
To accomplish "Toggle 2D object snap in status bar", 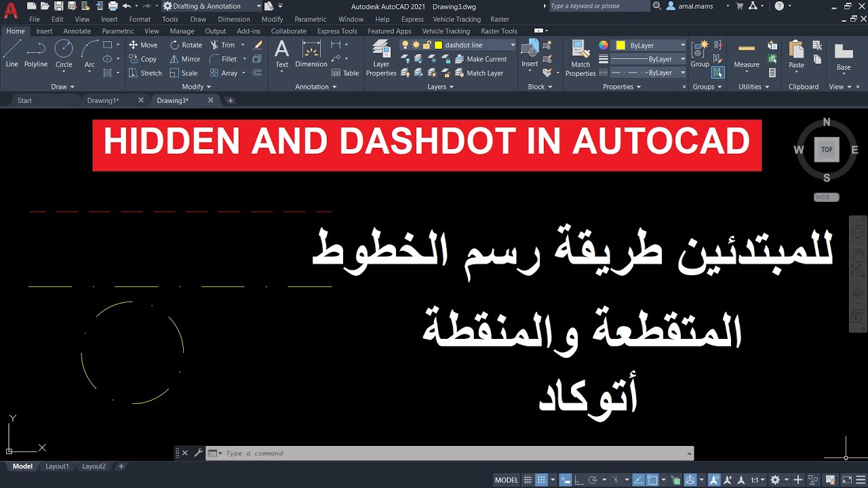I will tap(651, 480).
